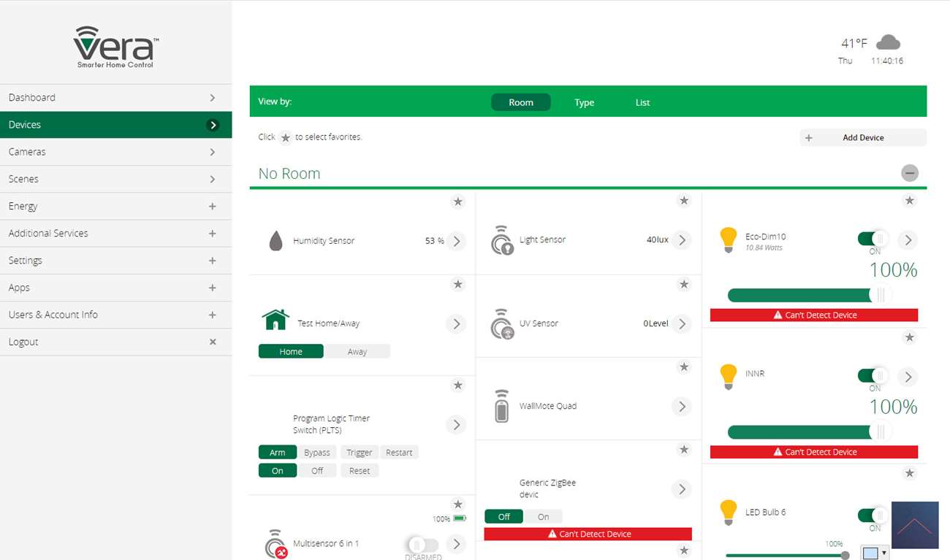Click the Vera logo
Image resolution: width=950 pixels, height=560 pixels.
point(116,47)
